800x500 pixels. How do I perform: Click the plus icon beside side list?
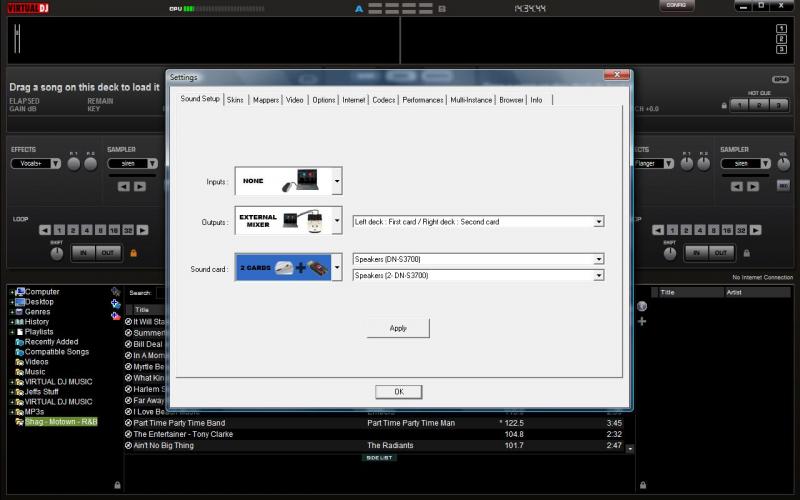click(642, 321)
